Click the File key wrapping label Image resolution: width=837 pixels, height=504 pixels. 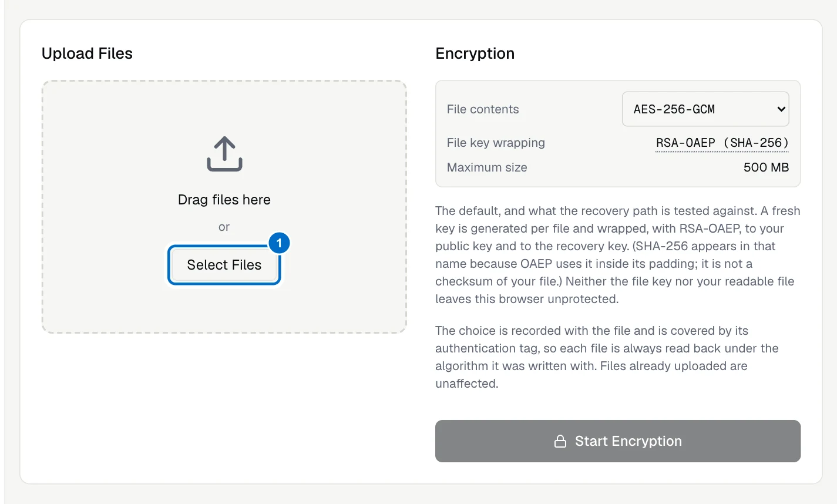pos(496,143)
